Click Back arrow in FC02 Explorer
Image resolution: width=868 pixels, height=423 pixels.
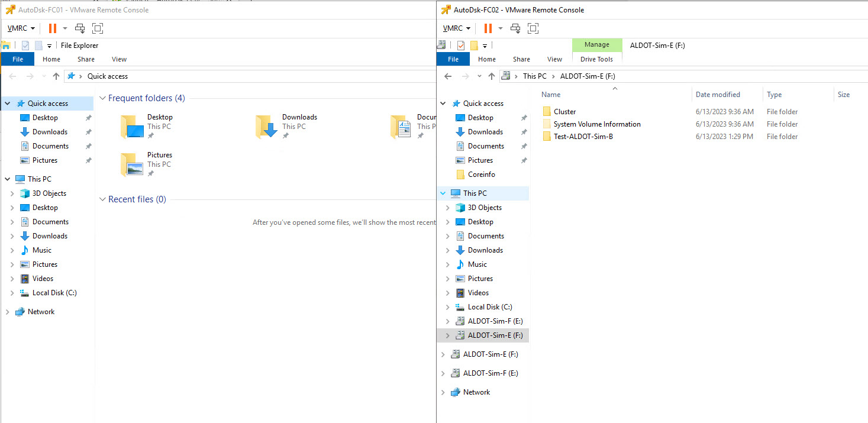[448, 76]
